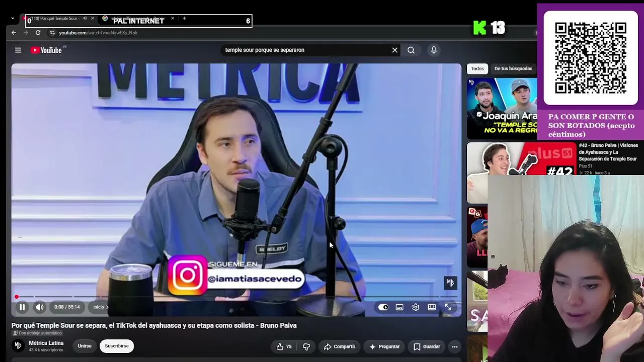Save the video with Guardar
This screenshot has width=644, height=362.
(x=427, y=346)
